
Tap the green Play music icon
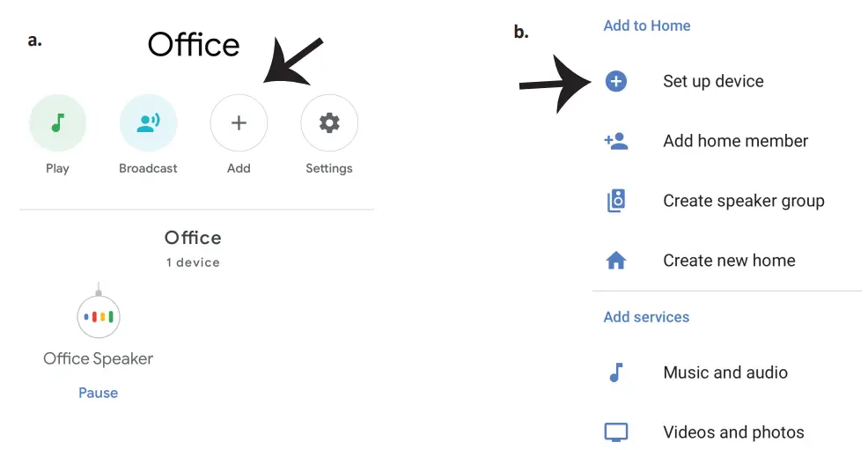pyautogui.click(x=58, y=123)
